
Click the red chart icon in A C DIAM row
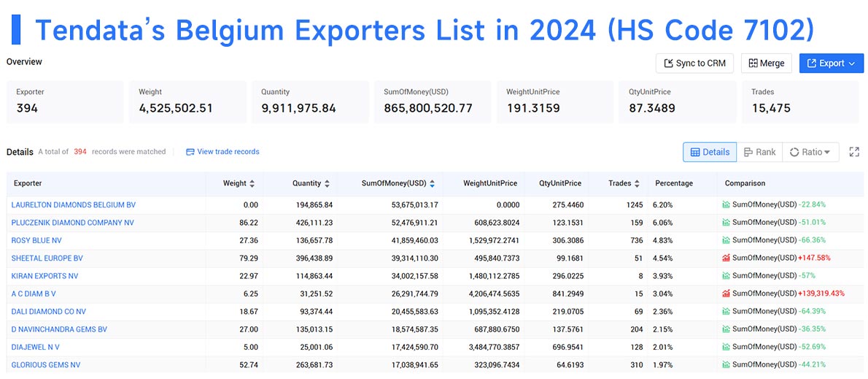pyautogui.click(x=726, y=294)
